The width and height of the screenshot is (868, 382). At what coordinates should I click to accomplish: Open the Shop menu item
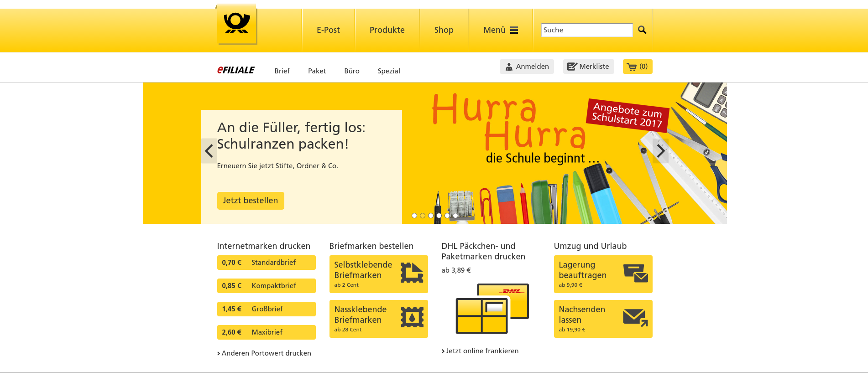point(444,30)
